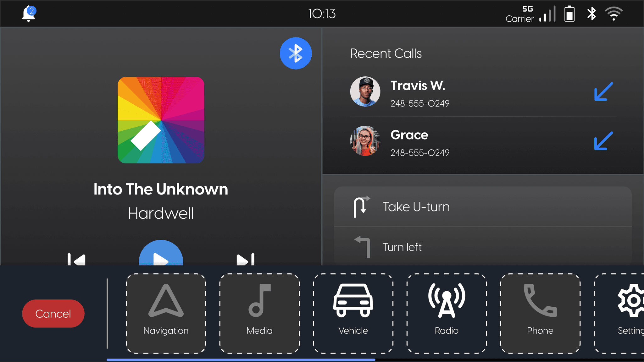Open the Radio antenna tile
The height and width of the screenshot is (362, 644).
447,313
